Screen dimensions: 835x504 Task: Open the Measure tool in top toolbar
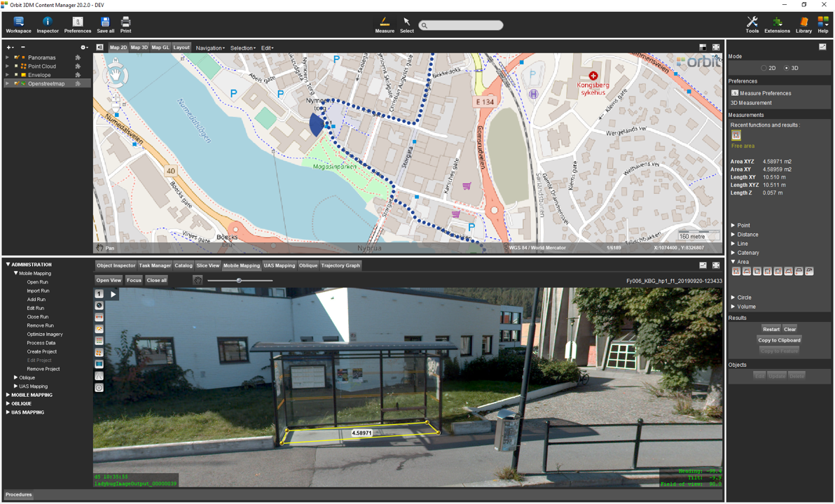[x=384, y=24]
